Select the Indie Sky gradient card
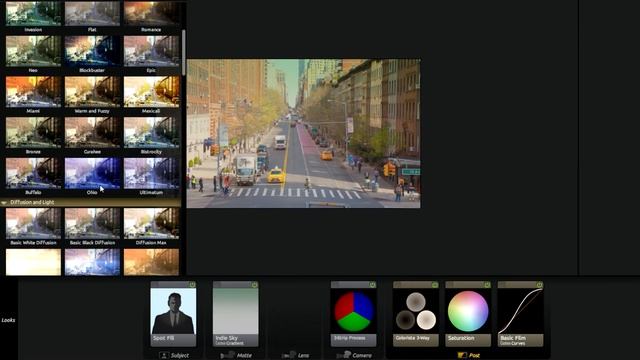The height and width of the screenshot is (360, 640). click(236, 314)
